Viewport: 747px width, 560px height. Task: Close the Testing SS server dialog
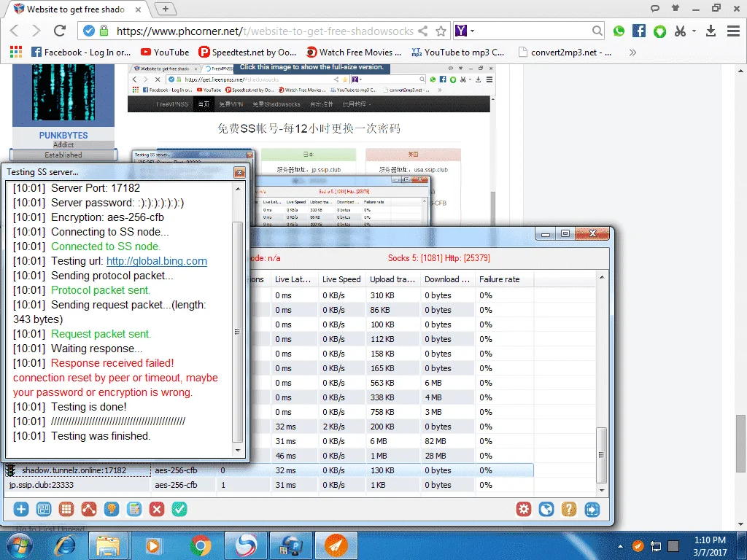click(x=239, y=172)
